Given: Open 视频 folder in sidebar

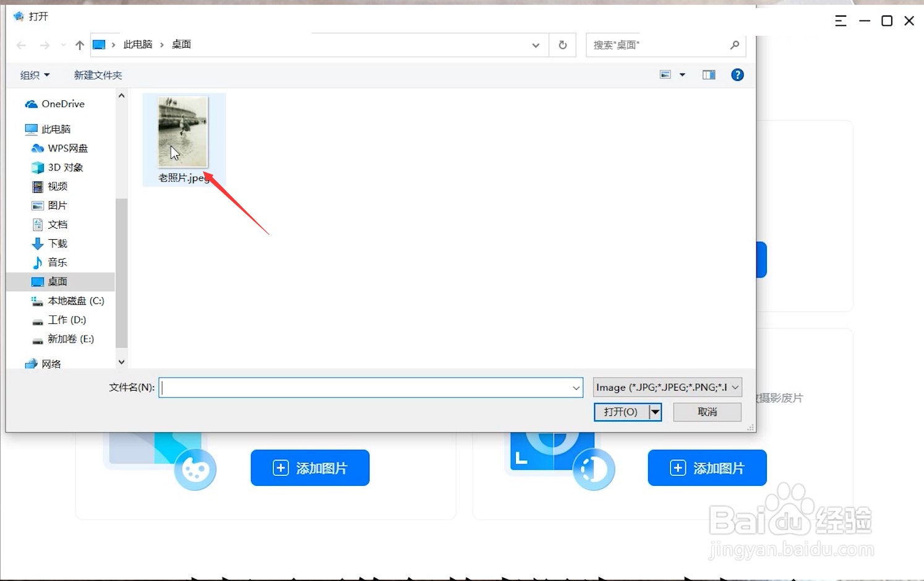Looking at the screenshot, I should point(49,187).
